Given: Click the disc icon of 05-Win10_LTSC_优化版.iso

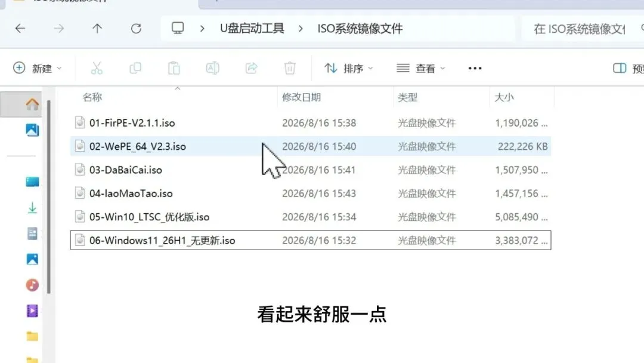Looking at the screenshot, I should tap(80, 216).
